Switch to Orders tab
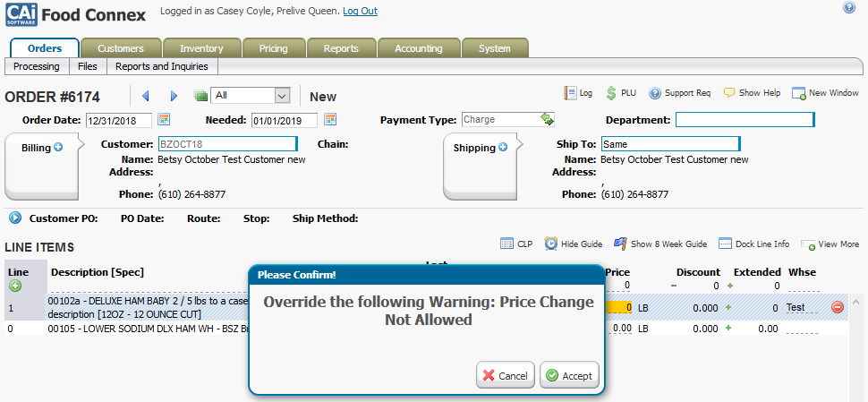Image resolution: width=868 pixels, height=402 pixels. (45, 48)
